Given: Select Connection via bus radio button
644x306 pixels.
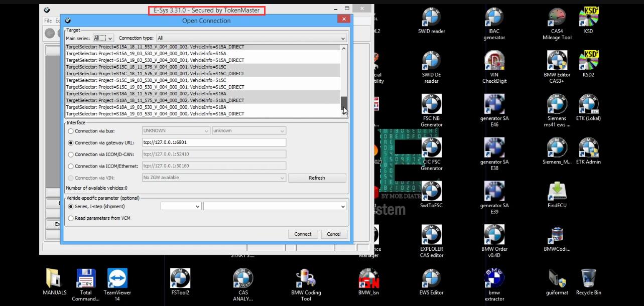Looking at the screenshot, I should click(x=71, y=131).
